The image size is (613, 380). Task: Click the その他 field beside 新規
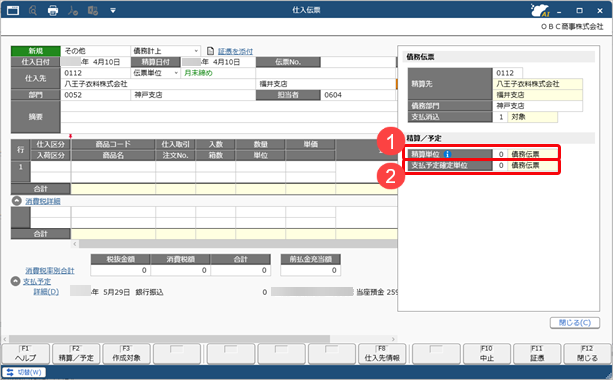pyautogui.click(x=95, y=51)
